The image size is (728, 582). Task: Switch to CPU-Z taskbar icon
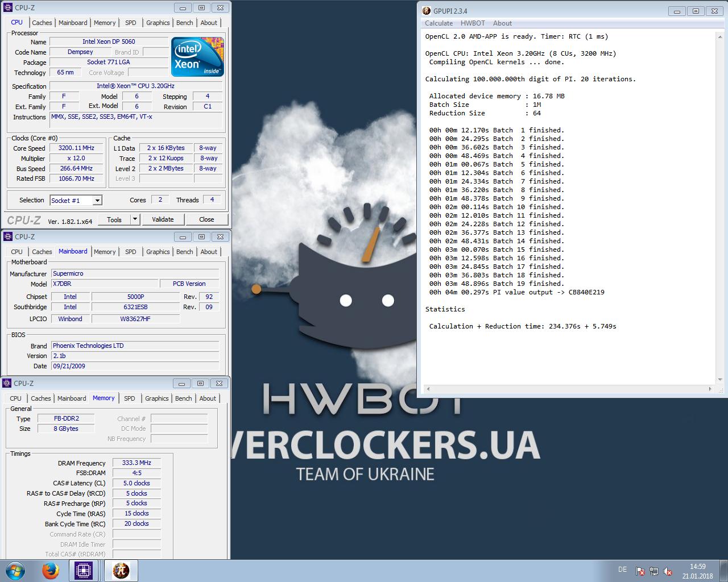click(84, 571)
